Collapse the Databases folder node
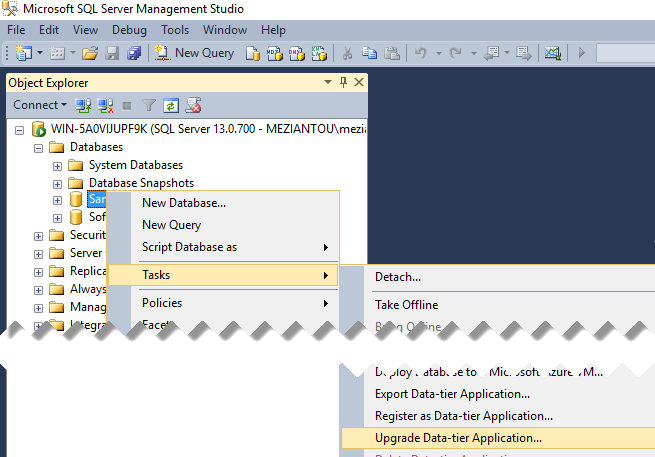The width and height of the screenshot is (655, 457). 40,147
